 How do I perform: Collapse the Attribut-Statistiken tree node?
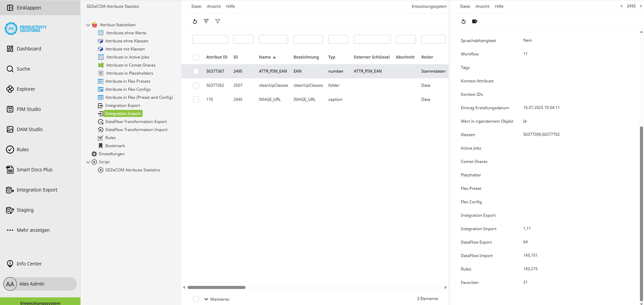click(88, 24)
